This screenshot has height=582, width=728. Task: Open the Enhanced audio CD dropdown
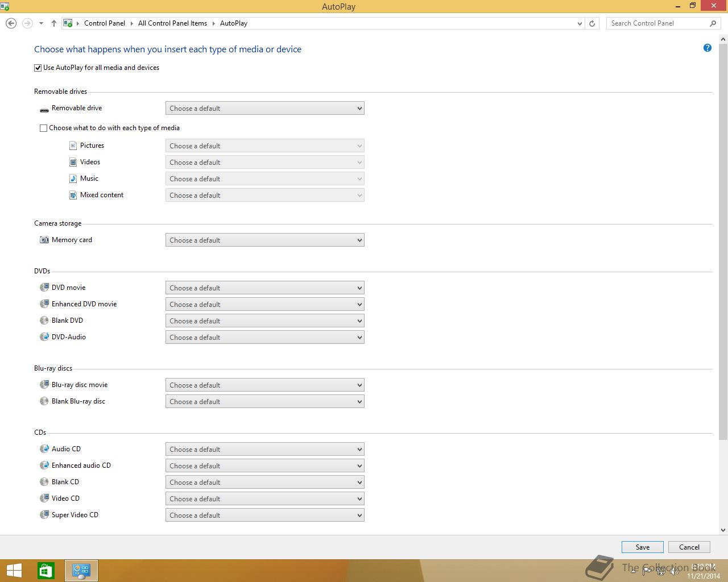265,466
